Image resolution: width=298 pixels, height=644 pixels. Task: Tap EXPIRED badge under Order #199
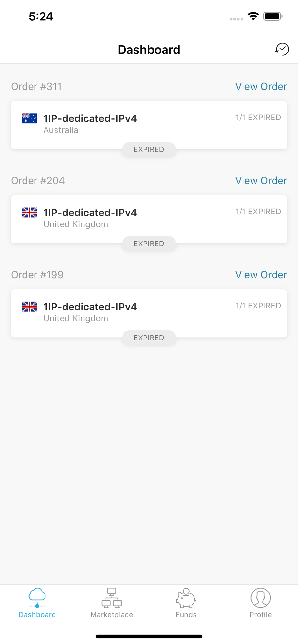click(x=149, y=338)
